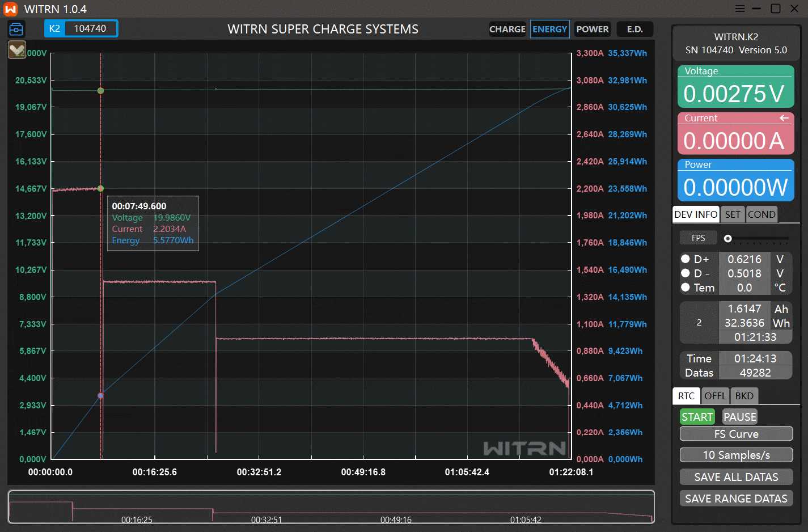This screenshot has height=532, width=808.
Task: Switch to the COND tab
Action: (761, 214)
